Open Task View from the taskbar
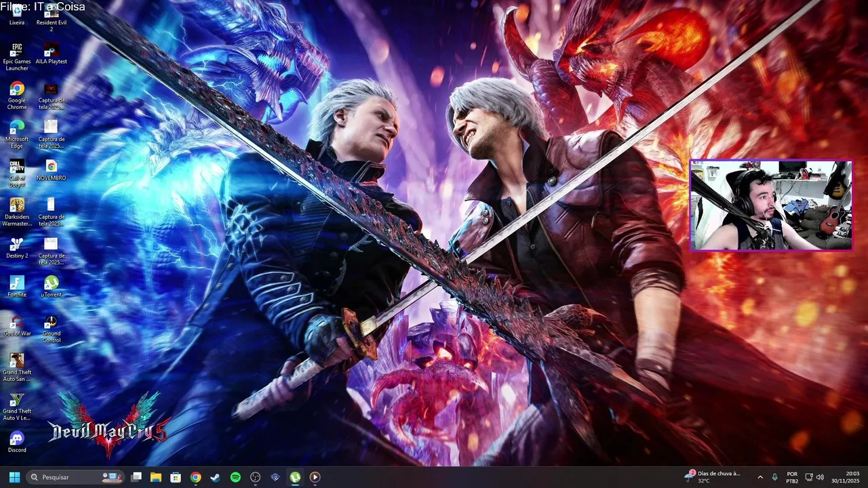 [x=136, y=477]
